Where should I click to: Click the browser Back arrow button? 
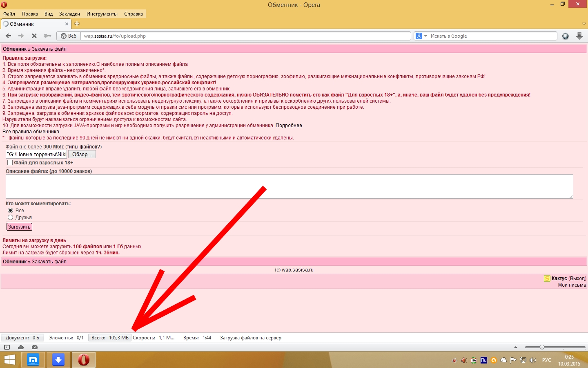pos(8,36)
